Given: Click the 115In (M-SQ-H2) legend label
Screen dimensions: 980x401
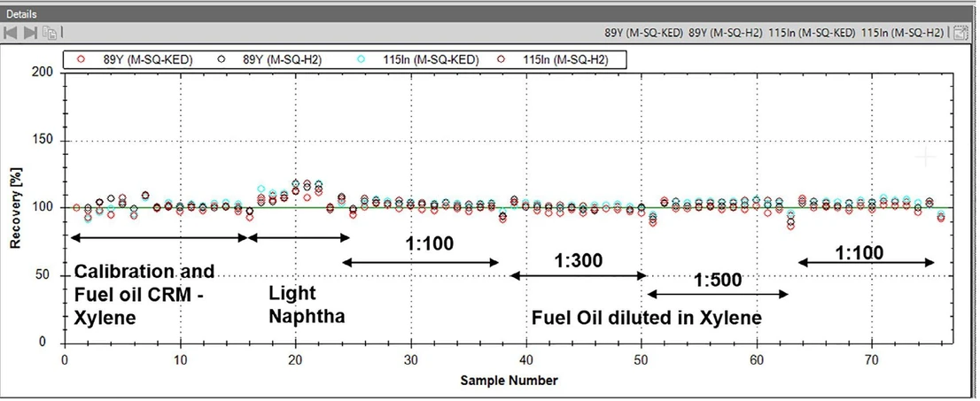Looking at the screenshot, I should pos(565,60).
